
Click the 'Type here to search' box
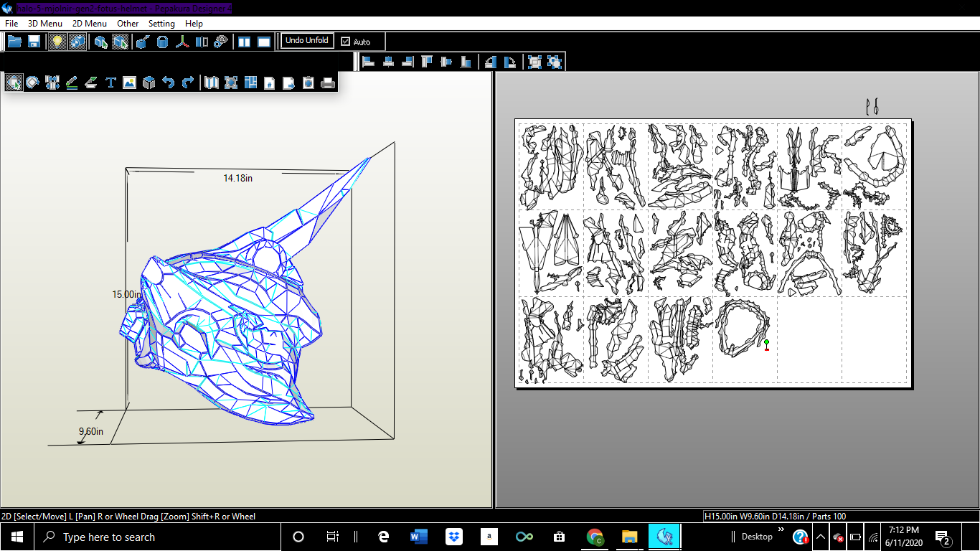pos(158,537)
